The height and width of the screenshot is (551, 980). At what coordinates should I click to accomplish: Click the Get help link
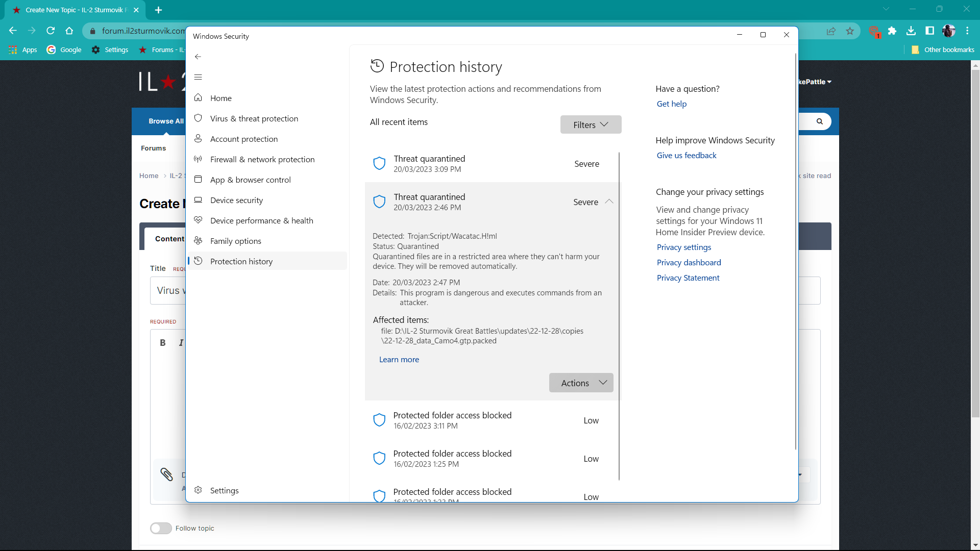(x=671, y=104)
